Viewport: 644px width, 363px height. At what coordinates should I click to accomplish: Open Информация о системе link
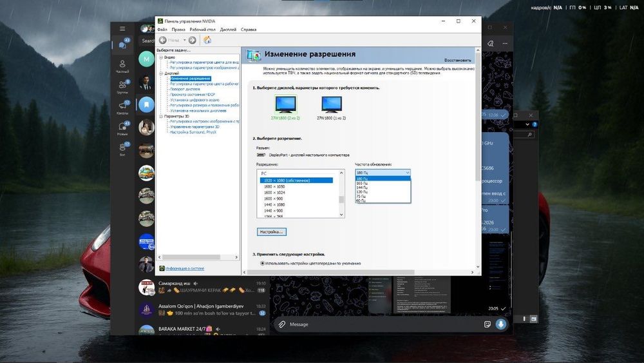point(185,268)
